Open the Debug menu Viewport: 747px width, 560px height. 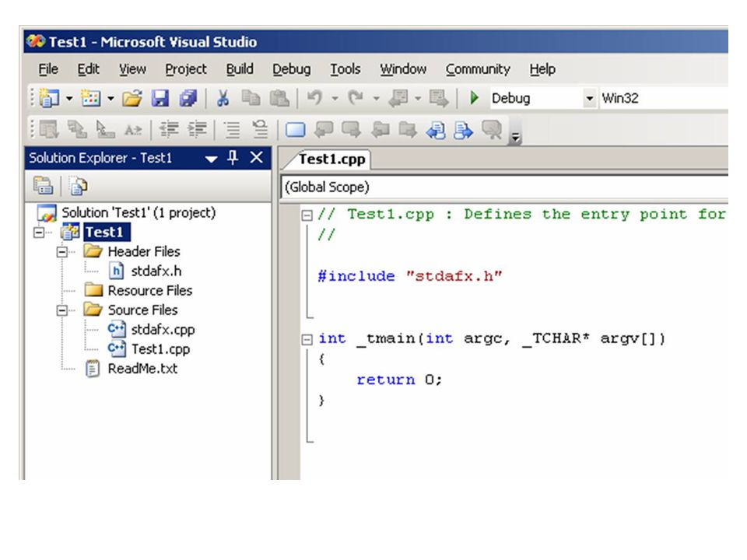click(x=292, y=69)
